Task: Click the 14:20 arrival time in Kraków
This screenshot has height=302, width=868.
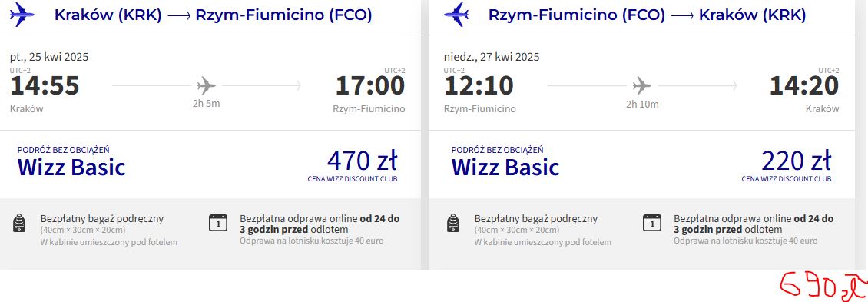Action: pyautogui.click(x=804, y=86)
